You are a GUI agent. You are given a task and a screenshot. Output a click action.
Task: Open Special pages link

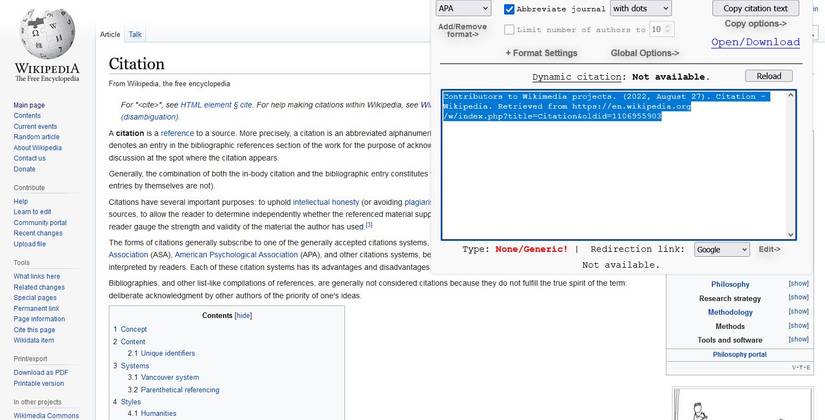(35, 298)
